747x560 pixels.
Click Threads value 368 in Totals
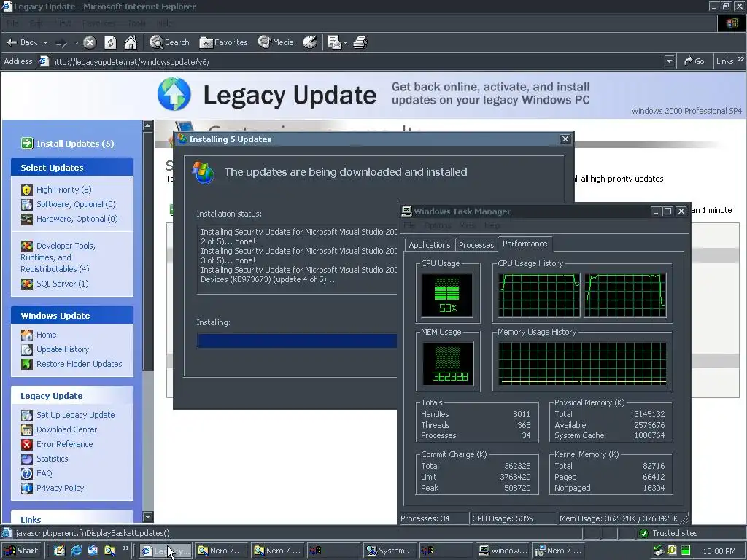coord(524,425)
